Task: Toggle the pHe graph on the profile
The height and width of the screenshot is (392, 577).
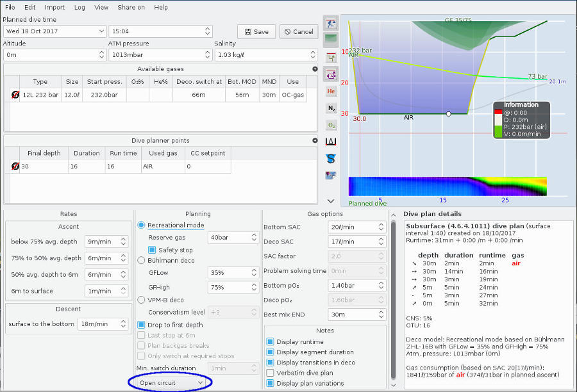Action: click(331, 91)
